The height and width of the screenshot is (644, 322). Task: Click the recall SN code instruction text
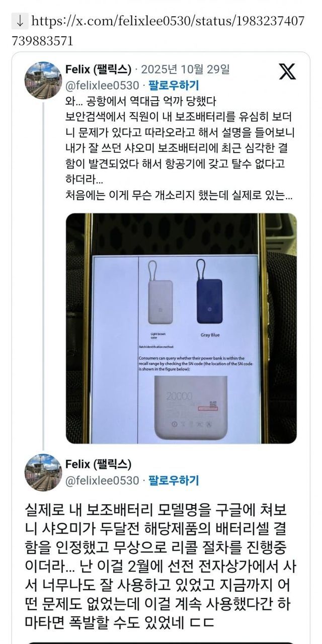point(195,364)
